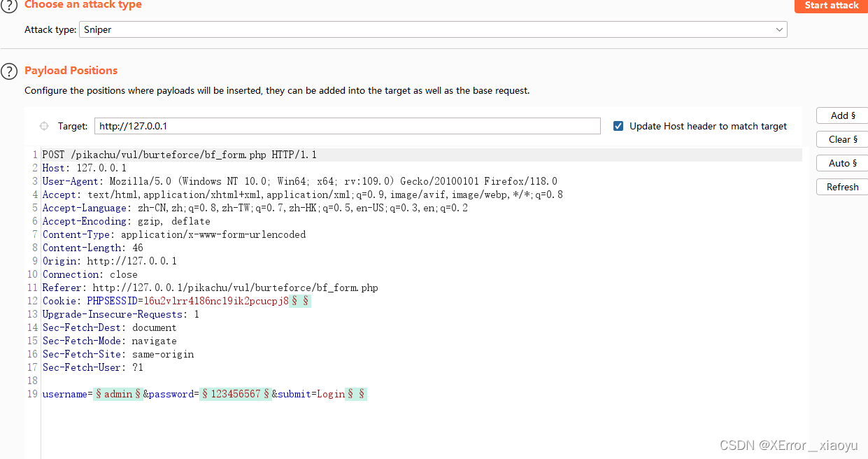The width and height of the screenshot is (868, 459).
Task: Click Auto § to auto-place markers
Action: 842,163
